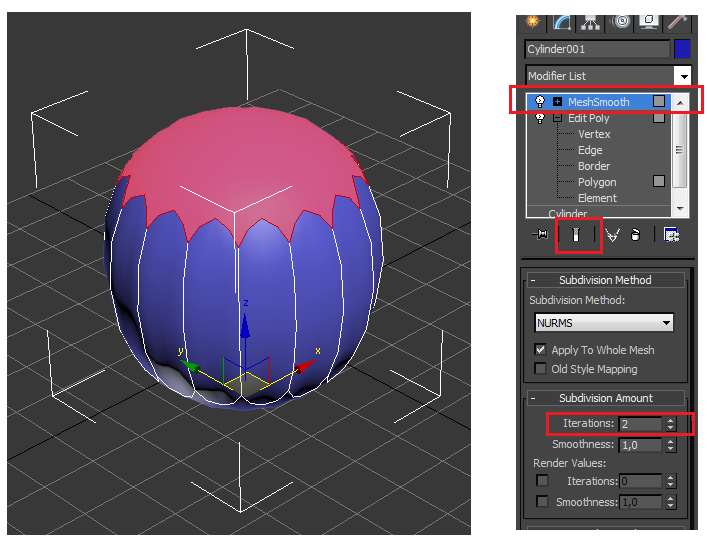Enable Render Values Iterations checkbox
This screenshot has width=707, height=544.
542,480
